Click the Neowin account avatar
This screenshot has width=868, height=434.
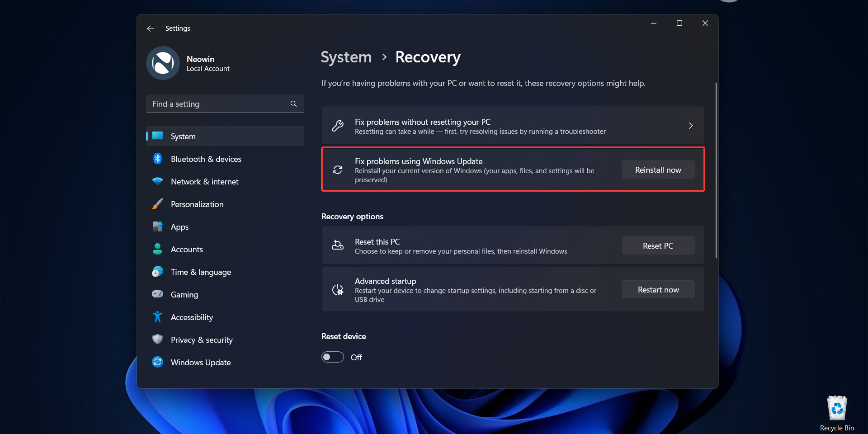click(163, 63)
